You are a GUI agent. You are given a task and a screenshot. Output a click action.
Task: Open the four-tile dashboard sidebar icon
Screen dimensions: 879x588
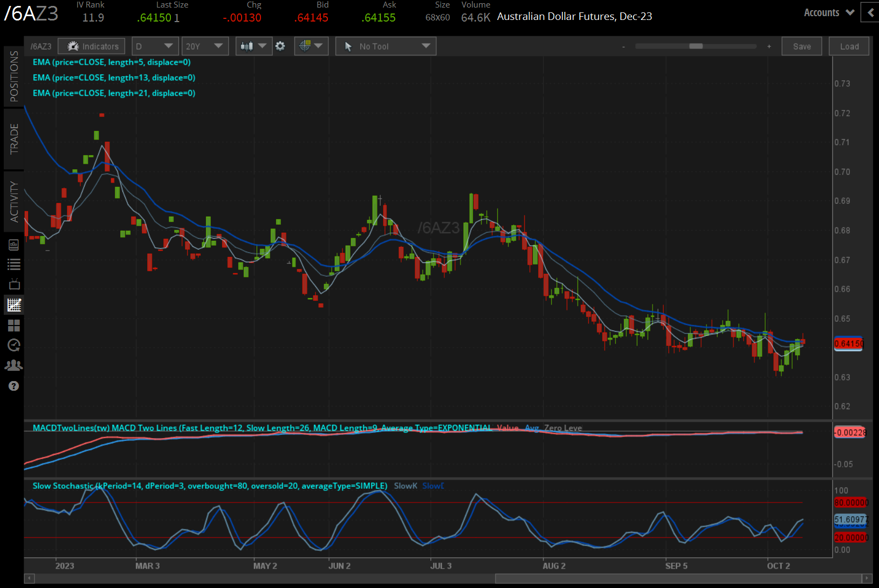pyautogui.click(x=14, y=326)
